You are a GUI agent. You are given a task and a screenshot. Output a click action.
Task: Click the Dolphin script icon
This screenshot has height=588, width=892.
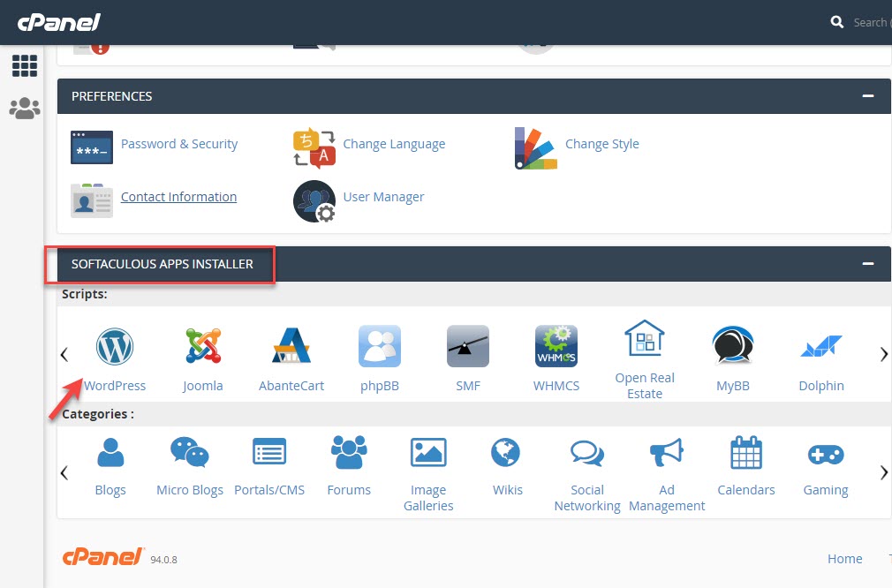click(x=820, y=346)
